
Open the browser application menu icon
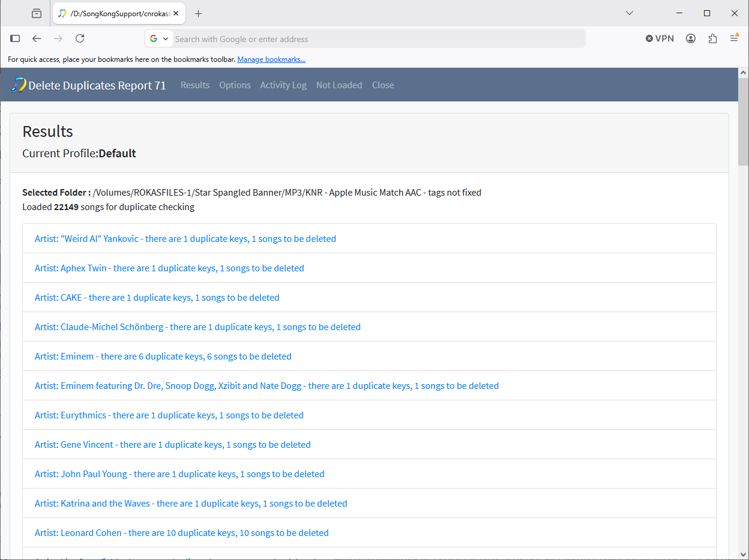click(734, 38)
